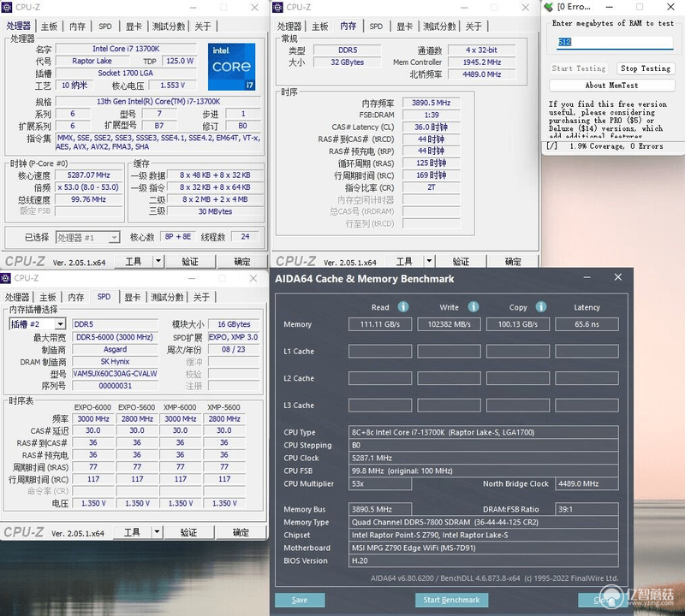
Task: Click the Copy info icon in AIDA64
Action: click(x=541, y=307)
